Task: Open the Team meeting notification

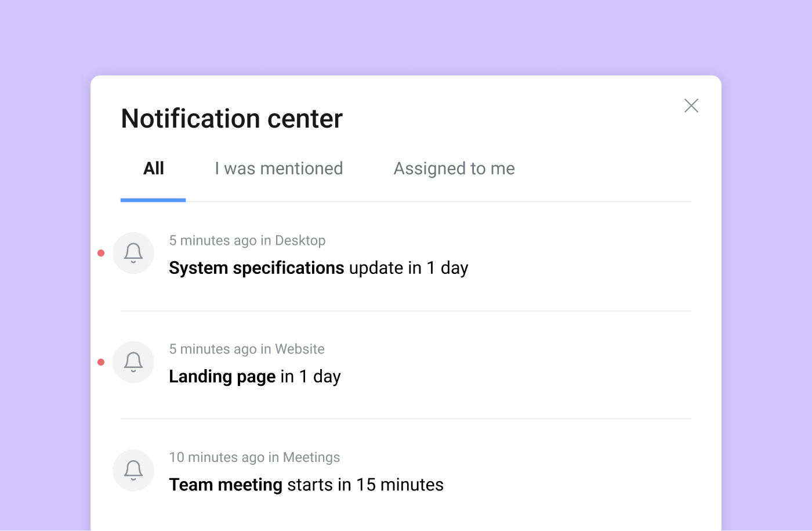Action: tap(306, 485)
